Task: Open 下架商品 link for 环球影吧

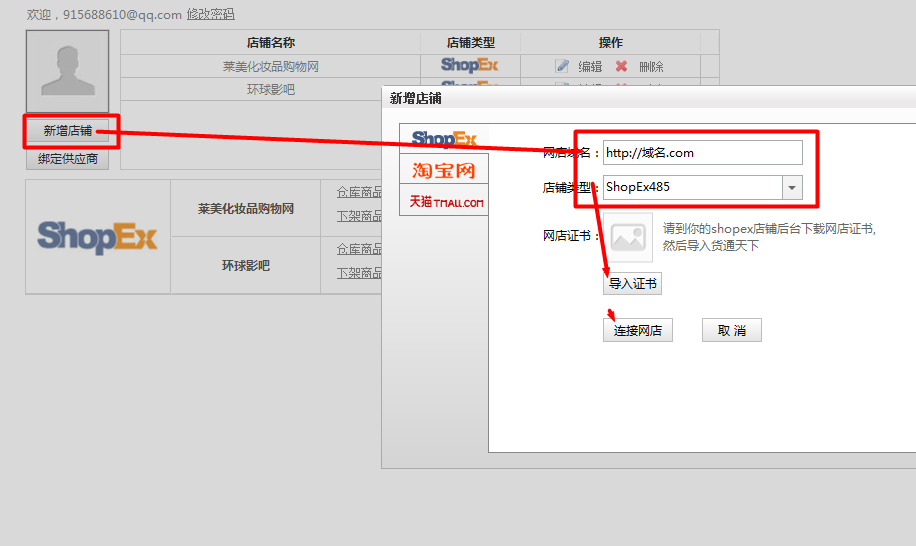Action: 359,273
